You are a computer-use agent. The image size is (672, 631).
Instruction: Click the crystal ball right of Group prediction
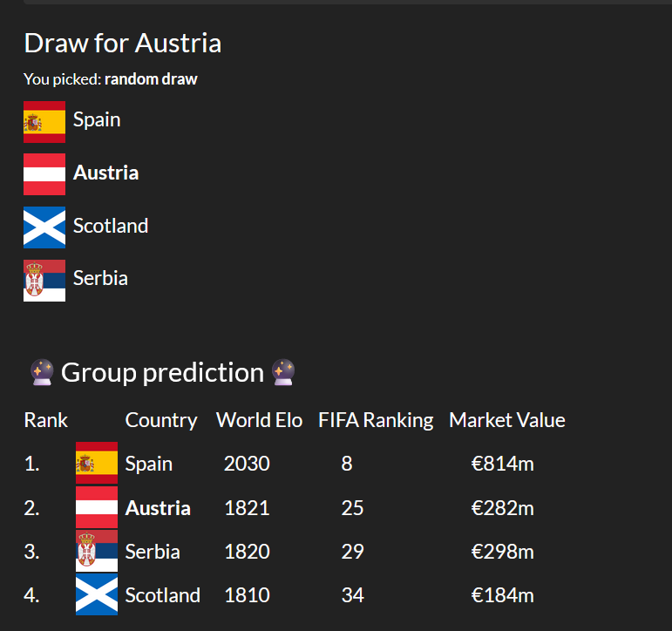(283, 373)
